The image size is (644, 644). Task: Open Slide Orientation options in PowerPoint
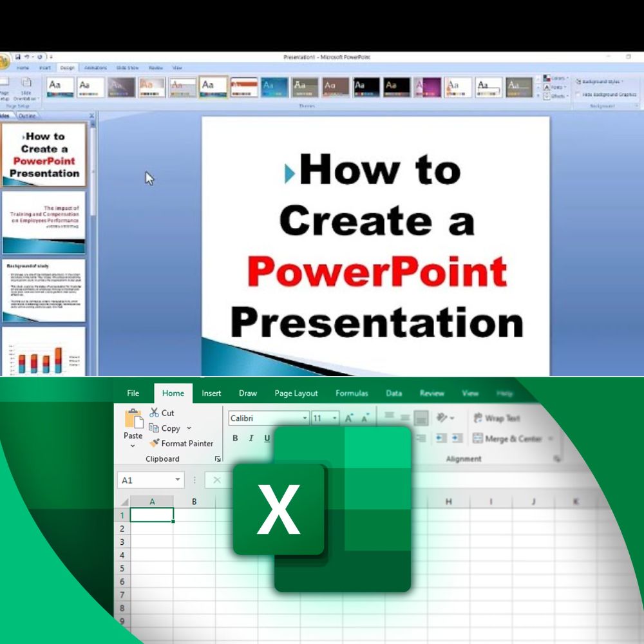pyautogui.click(x=26, y=88)
